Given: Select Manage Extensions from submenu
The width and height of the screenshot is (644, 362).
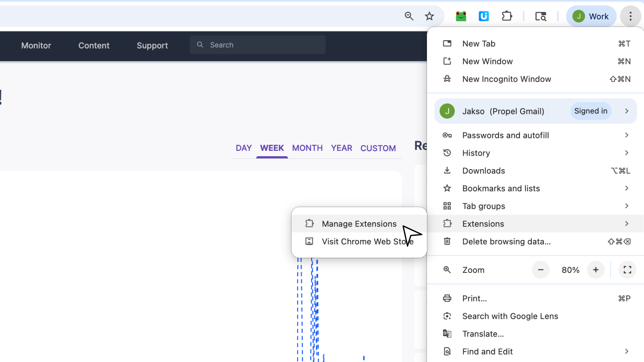Looking at the screenshot, I should tap(359, 224).
